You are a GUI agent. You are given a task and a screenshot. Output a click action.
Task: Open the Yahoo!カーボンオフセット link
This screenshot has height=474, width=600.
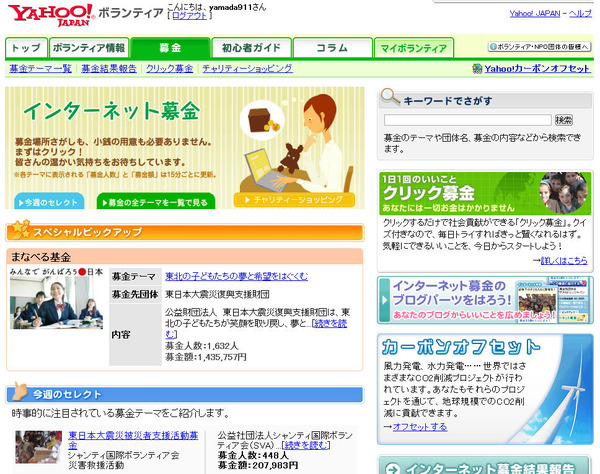pyautogui.click(x=537, y=68)
